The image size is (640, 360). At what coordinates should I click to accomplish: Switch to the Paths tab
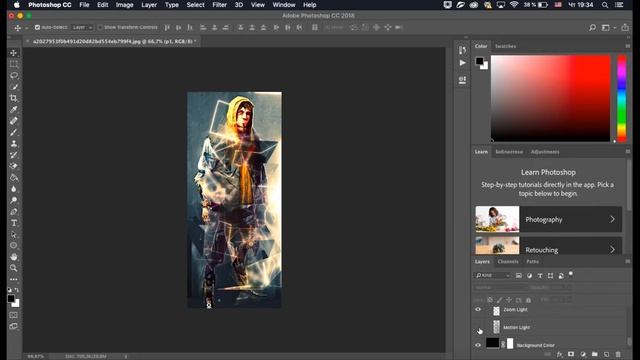532,262
